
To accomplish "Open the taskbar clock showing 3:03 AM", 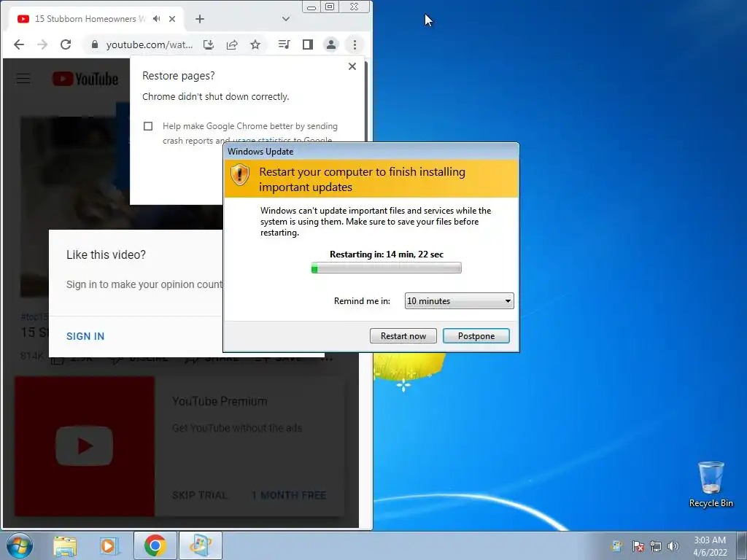I will [x=710, y=546].
